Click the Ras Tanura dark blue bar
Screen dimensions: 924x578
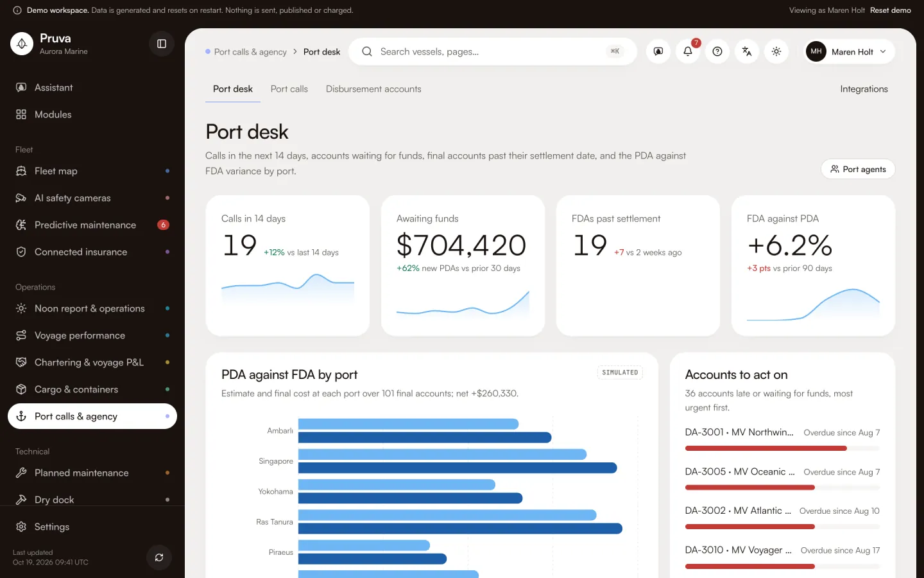pyautogui.click(x=460, y=529)
